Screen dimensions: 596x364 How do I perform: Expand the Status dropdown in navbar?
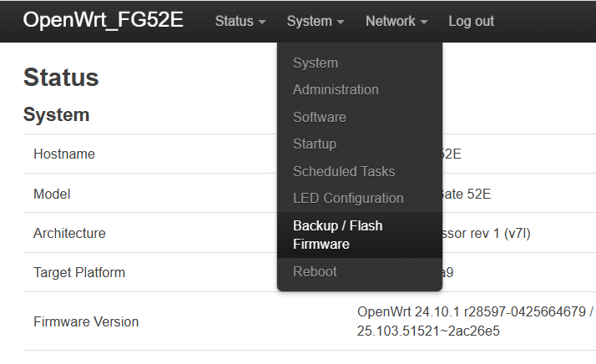(x=240, y=21)
